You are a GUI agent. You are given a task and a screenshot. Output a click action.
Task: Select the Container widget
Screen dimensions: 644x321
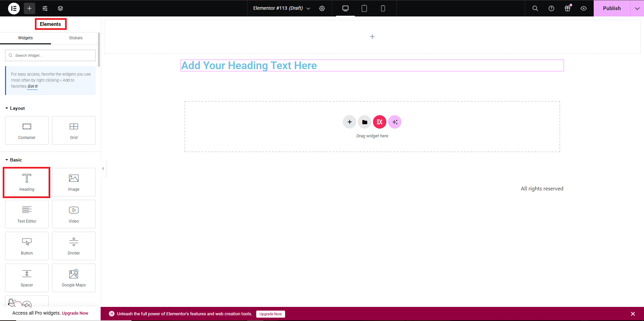point(27,131)
